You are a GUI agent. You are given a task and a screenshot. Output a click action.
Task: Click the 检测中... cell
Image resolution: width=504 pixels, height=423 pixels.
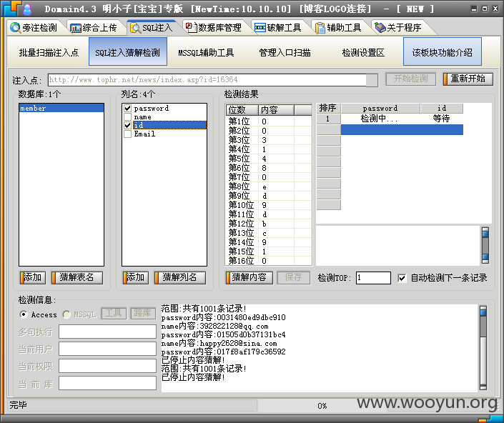pyautogui.click(x=380, y=119)
